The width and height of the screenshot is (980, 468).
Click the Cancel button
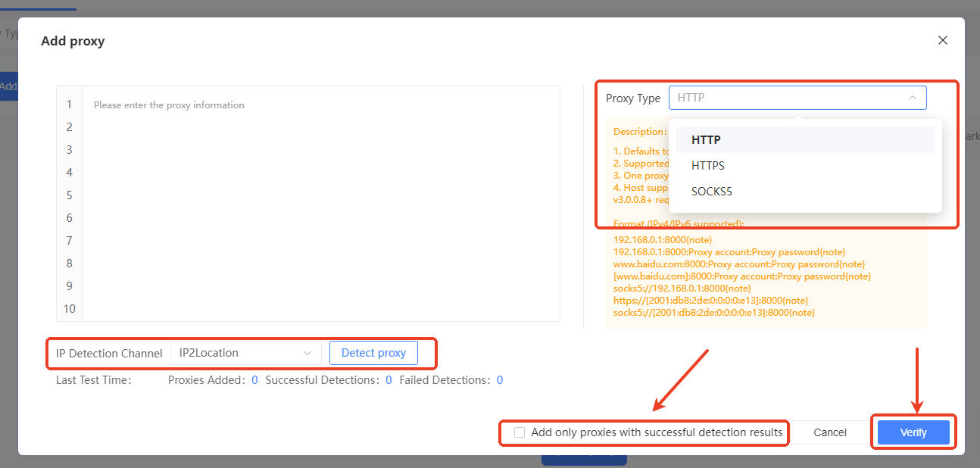[x=830, y=432]
